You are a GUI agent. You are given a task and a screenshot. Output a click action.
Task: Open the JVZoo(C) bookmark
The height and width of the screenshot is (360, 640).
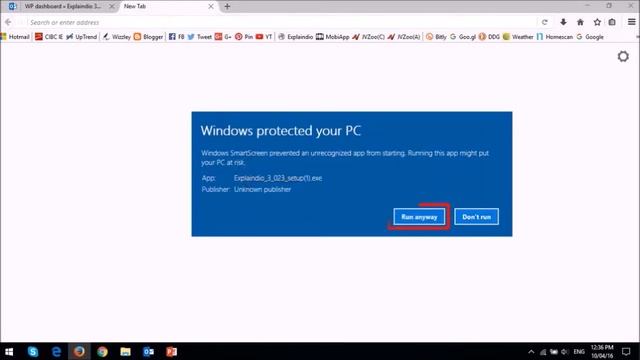coord(369,37)
